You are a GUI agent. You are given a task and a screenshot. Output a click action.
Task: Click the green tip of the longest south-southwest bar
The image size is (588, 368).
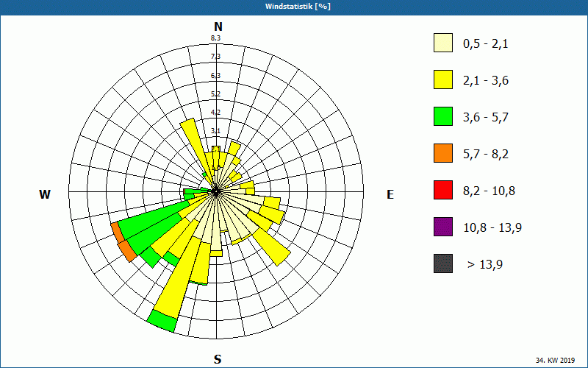[x=162, y=322]
